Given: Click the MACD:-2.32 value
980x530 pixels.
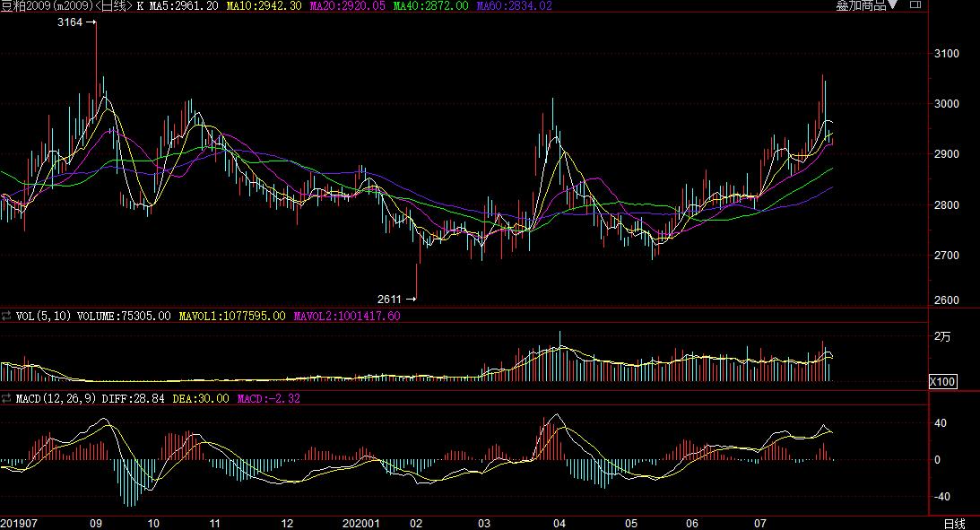Looking at the screenshot, I should point(269,398).
